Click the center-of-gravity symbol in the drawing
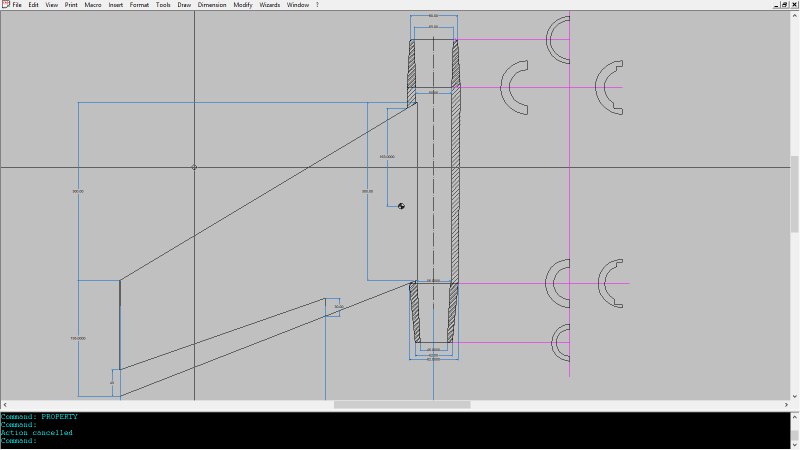This screenshot has width=800, height=450. (401, 206)
